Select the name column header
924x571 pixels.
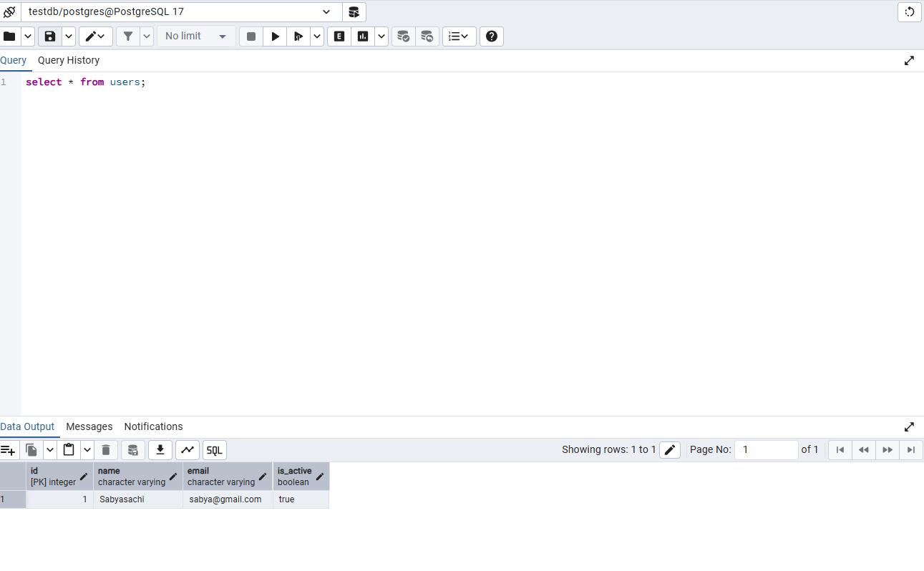tap(138, 477)
